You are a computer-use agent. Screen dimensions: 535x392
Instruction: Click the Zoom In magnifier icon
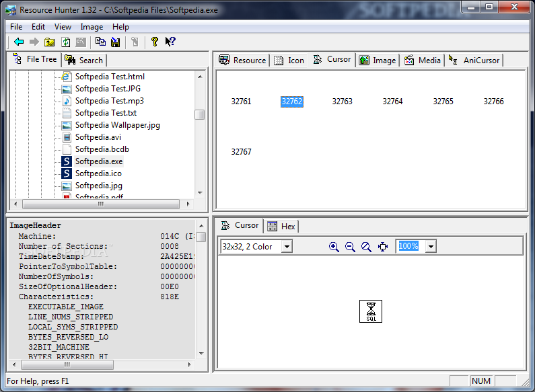click(334, 247)
